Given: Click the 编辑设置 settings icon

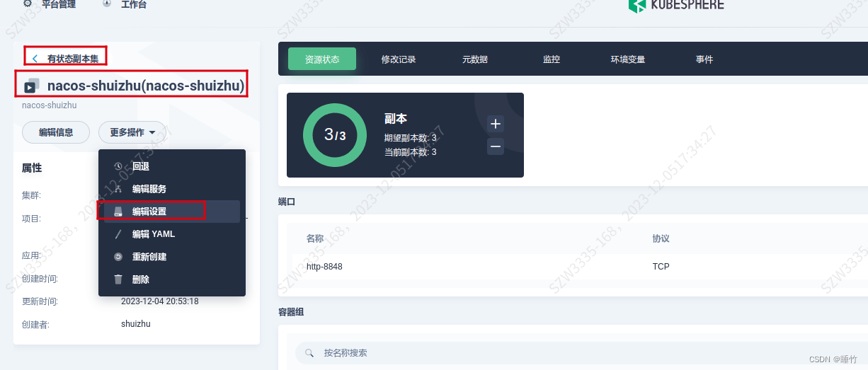Looking at the screenshot, I should 118,212.
